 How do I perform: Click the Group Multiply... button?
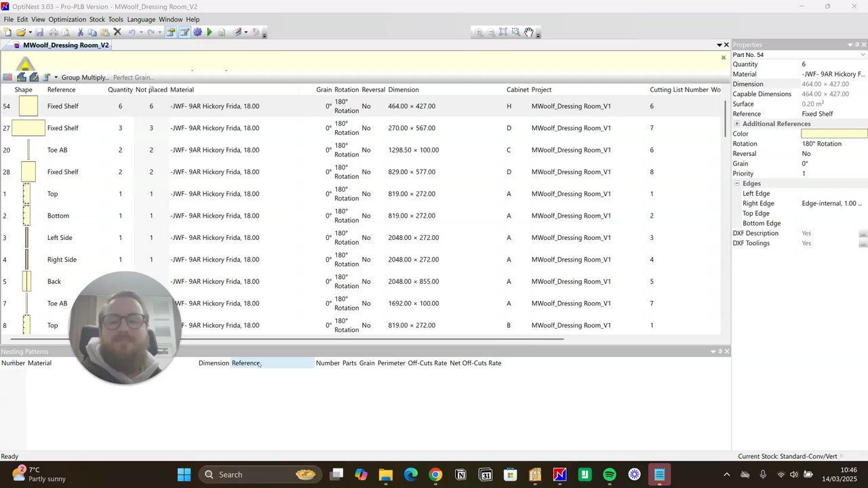click(85, 77)
